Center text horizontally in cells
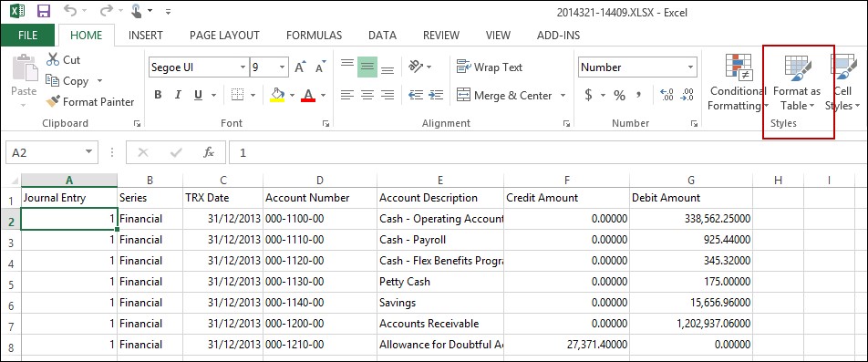The height and width of the screenshot is (362, 868). pos(367,95)
